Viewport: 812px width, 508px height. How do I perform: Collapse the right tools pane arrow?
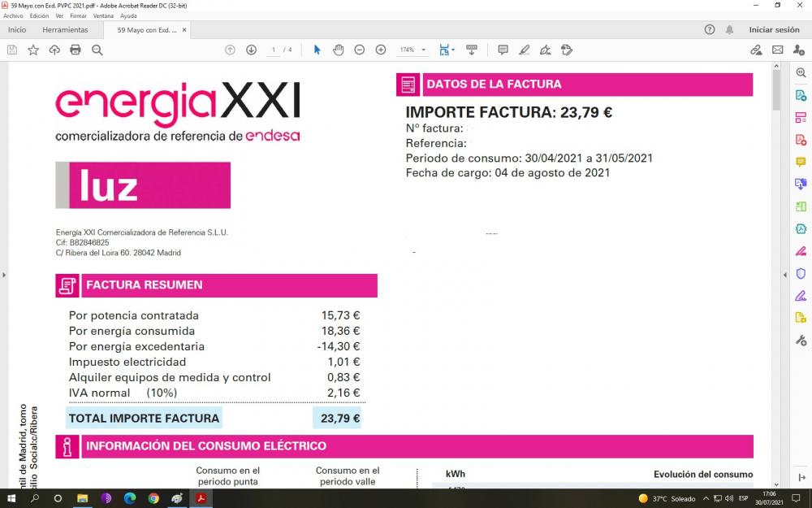point(785,275)
